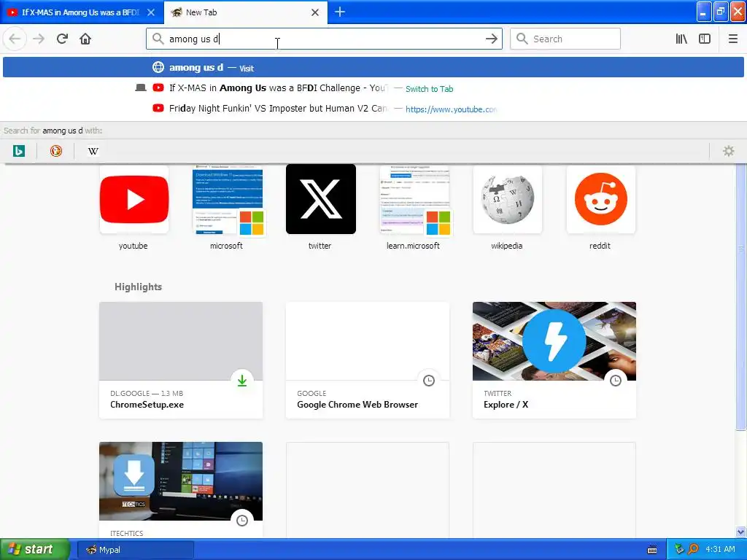Choose Friday Night Funkin' VS Imposter suggestion
The image size is (747, 560).
(373, 109)
